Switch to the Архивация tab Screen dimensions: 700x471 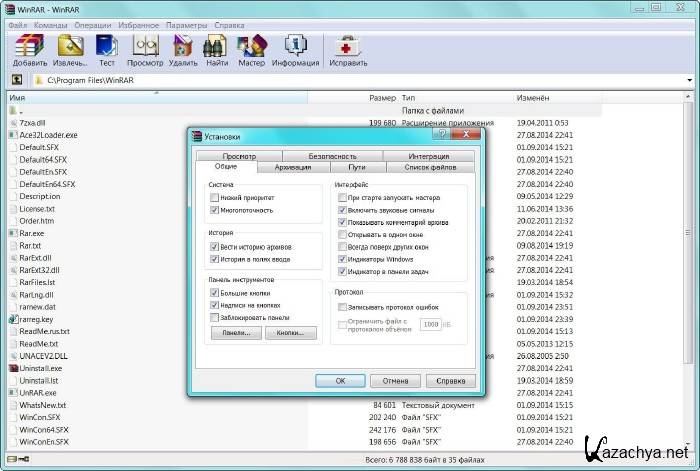pos(292,168)
